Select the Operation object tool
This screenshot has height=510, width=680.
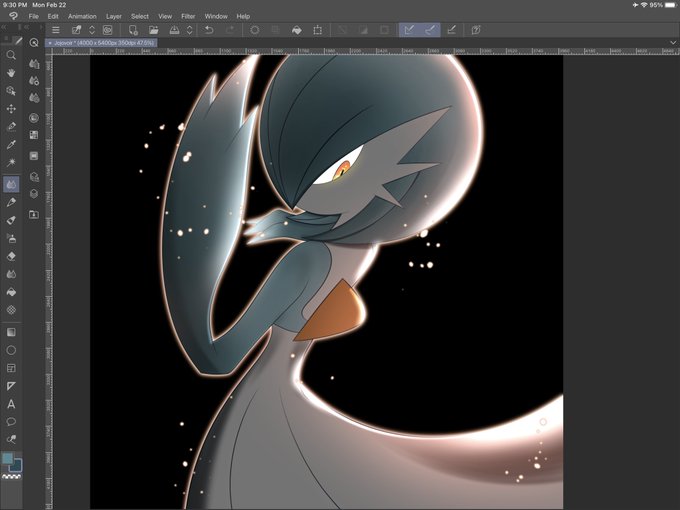[11, 91]
